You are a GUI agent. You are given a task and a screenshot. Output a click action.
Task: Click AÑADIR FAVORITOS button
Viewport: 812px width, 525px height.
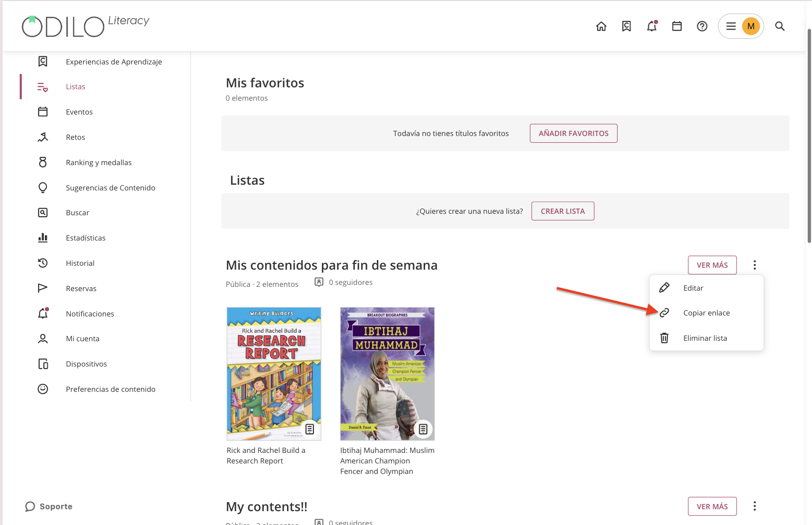coord(574,133)
